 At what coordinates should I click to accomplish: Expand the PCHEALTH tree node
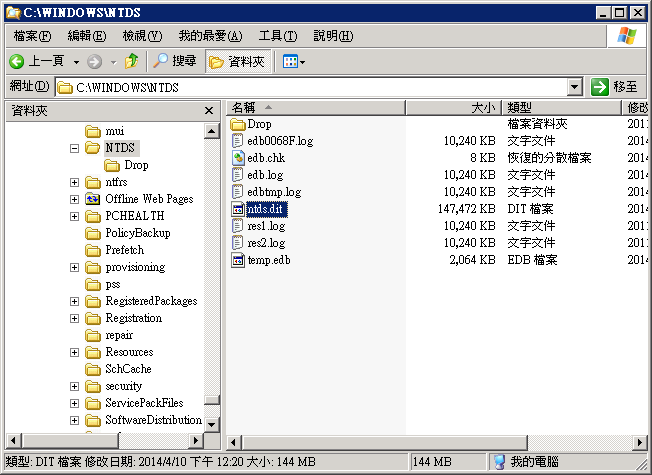coord(74,216)
